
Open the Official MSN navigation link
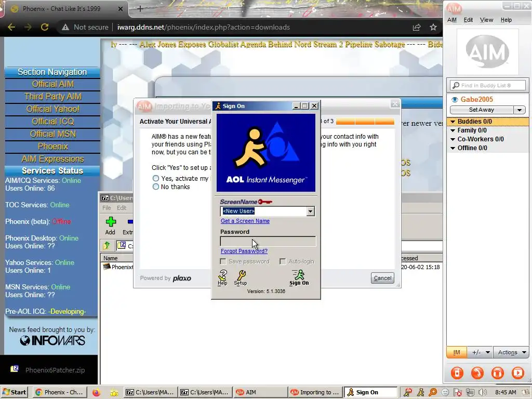[x=52, y=135]
